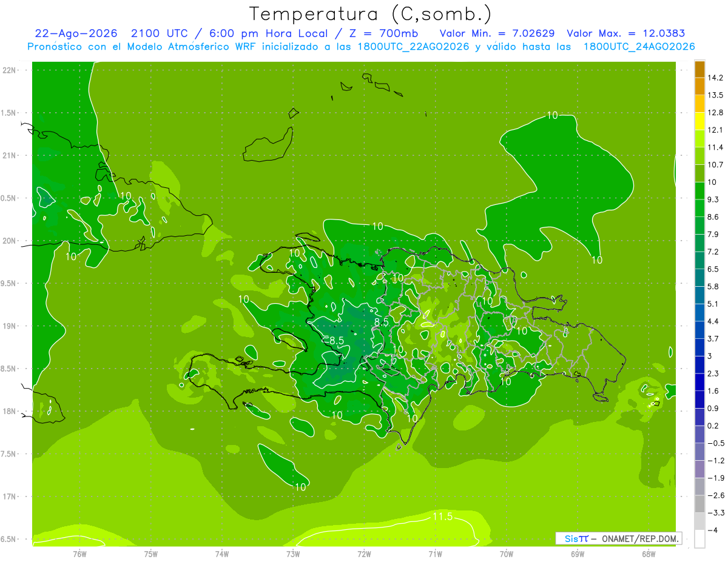The height and width of the screenshot is (562, 728).
Task: Click the "3.7" color scale label
Action: pos(714,338)
